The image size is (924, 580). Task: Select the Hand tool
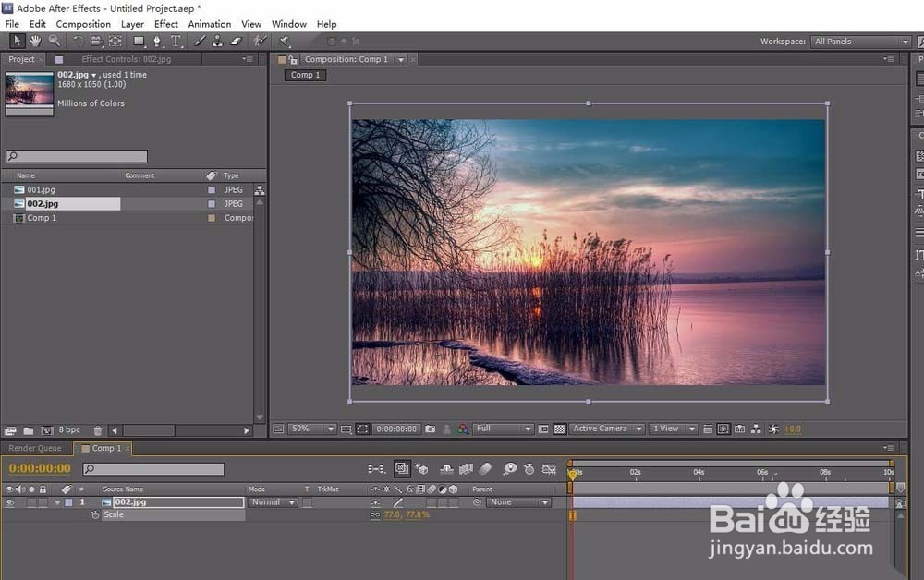click(36, 41)
